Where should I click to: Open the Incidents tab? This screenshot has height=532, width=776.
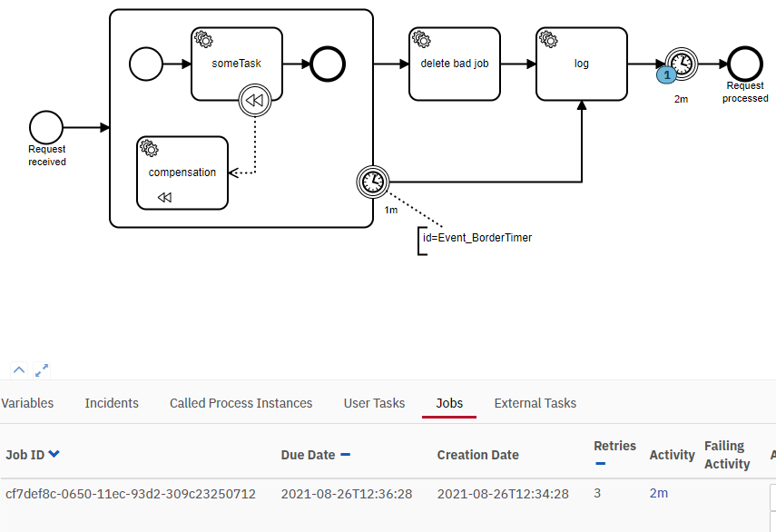pos(112,403)
